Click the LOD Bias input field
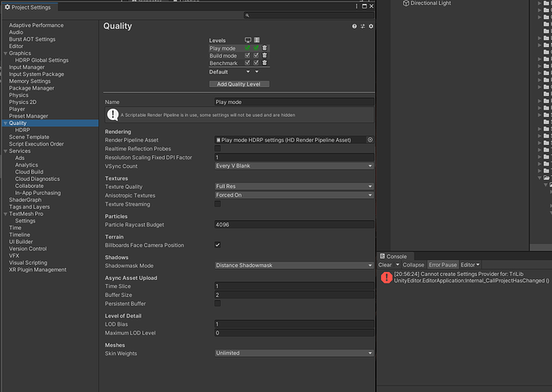 click(x=294, y=324)
